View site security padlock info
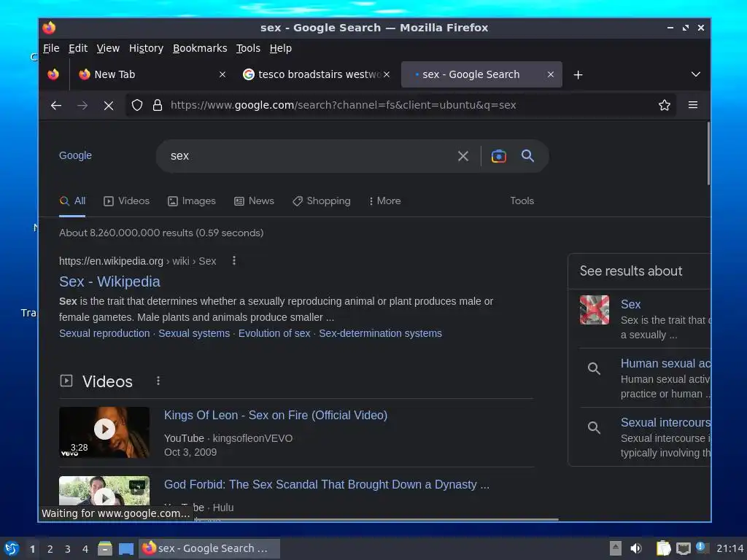 (x=158, y=105)
